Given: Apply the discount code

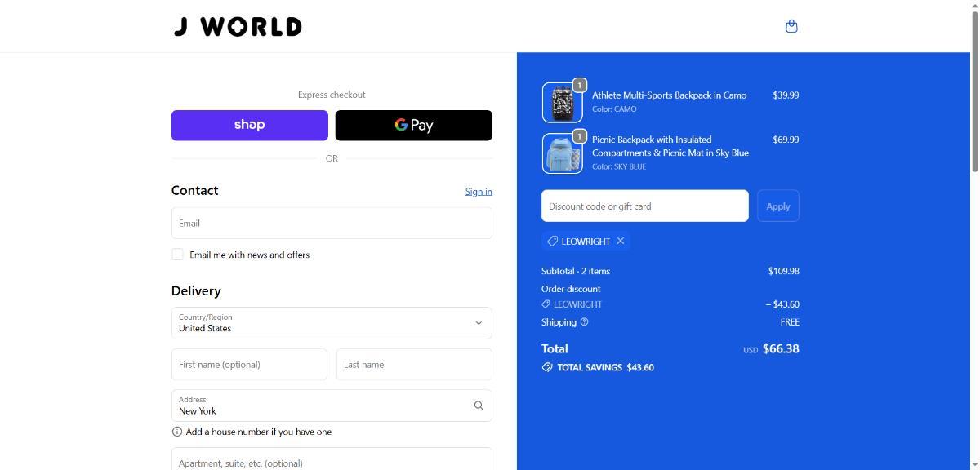Looking at the screenshot, I should click(777, 206).
